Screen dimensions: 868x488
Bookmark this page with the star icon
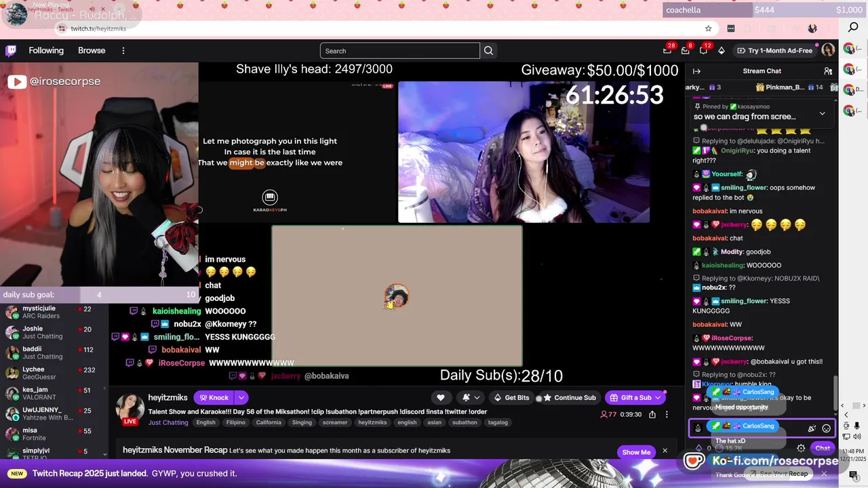click(709, 28)
